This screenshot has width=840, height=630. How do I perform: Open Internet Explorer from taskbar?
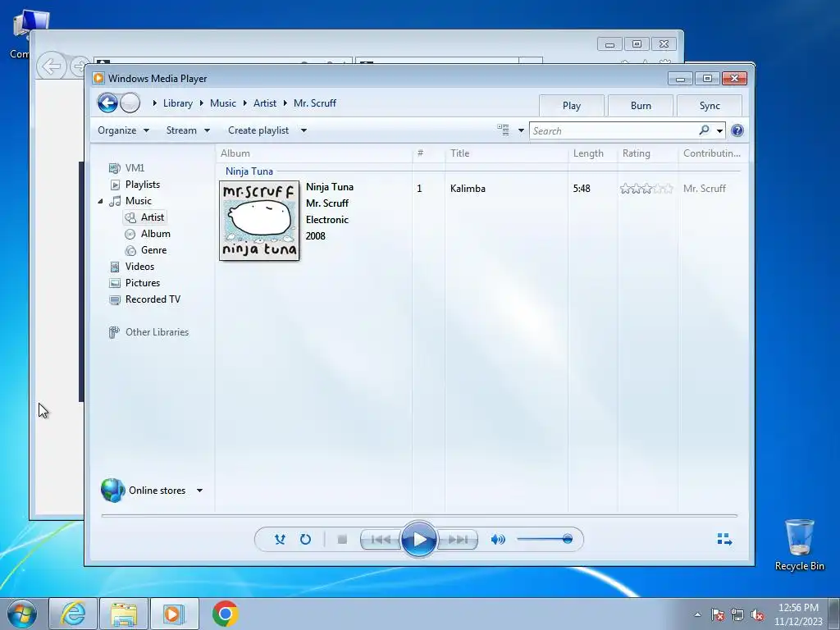(73, 614)
